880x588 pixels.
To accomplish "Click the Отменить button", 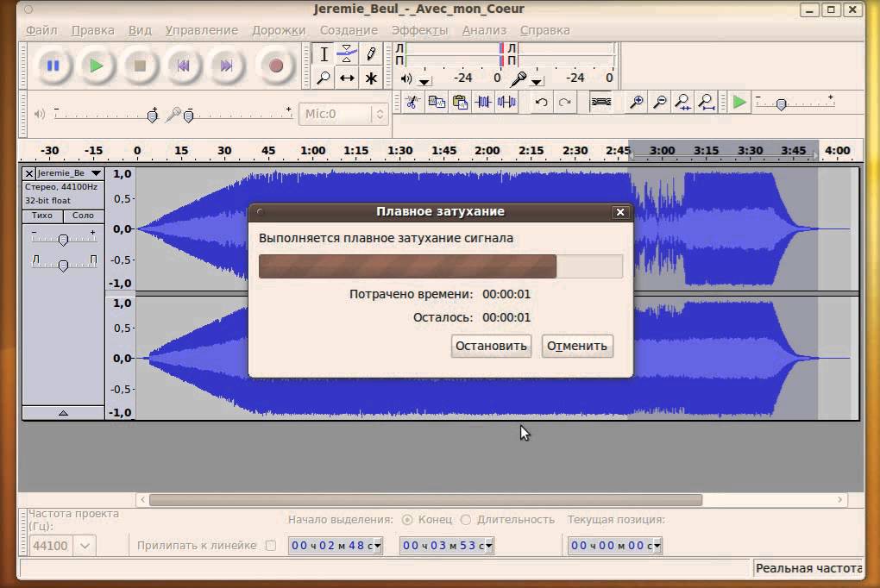I will [x=577, y=347].
